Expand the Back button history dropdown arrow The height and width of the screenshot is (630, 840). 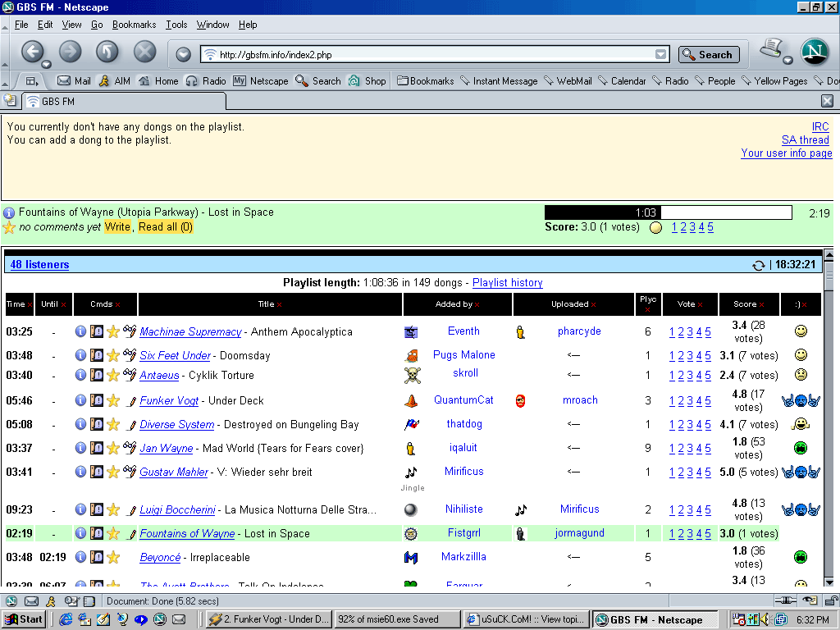coord(47,64)
